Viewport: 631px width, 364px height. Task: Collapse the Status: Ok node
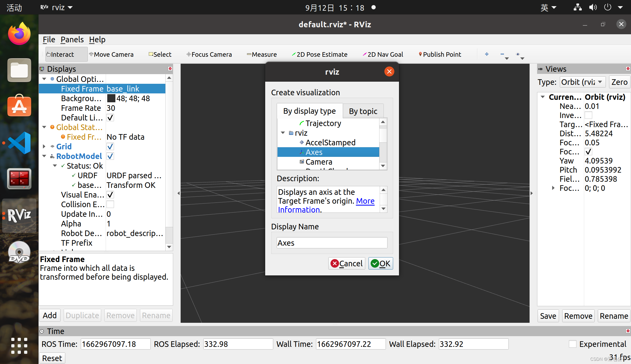55,166
